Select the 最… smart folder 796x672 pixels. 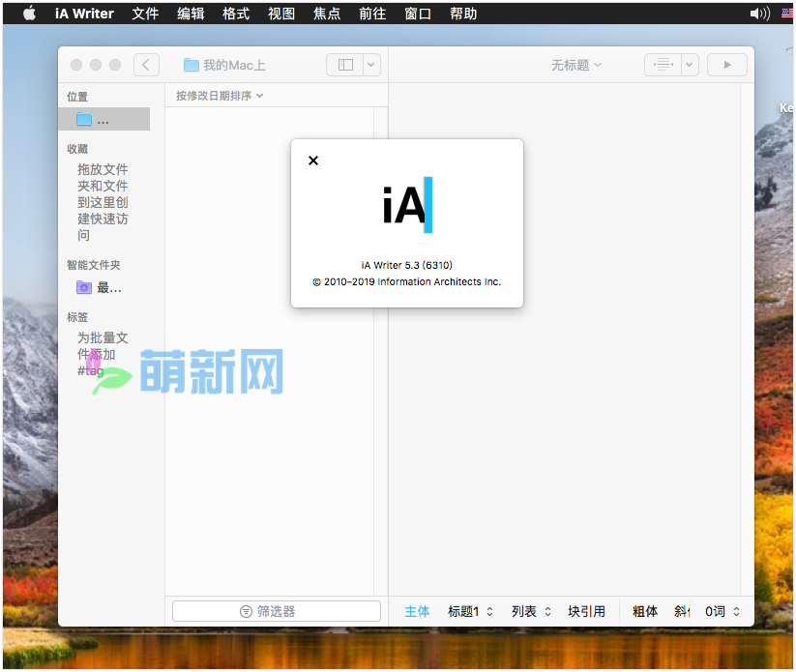click(100, 288)
